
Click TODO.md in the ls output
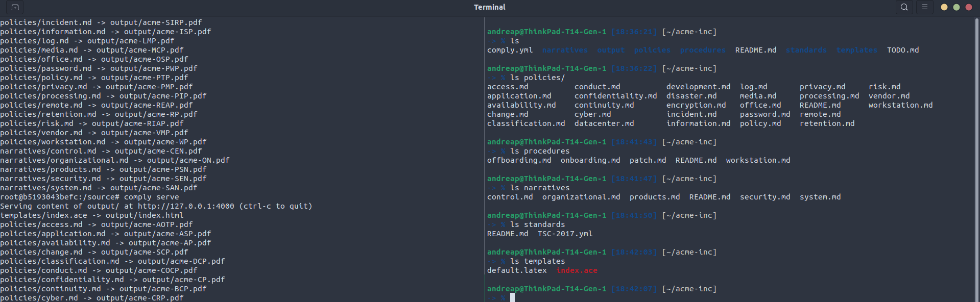click(902, 50)
